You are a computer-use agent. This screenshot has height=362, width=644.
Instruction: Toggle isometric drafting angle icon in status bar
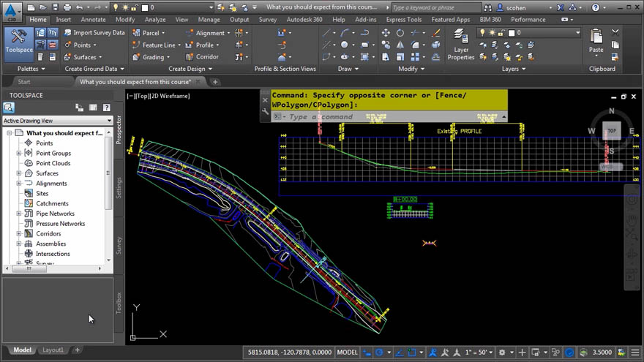coord(399,352)
